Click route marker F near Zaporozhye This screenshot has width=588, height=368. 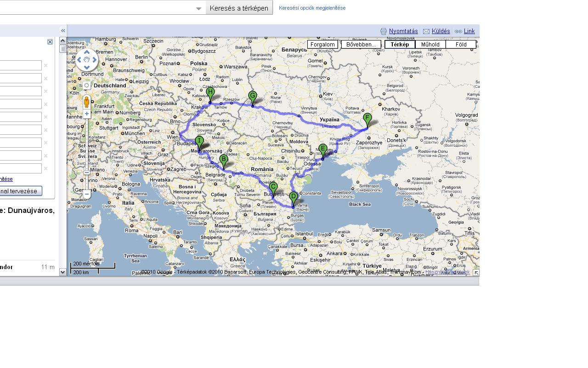[367, 120]
